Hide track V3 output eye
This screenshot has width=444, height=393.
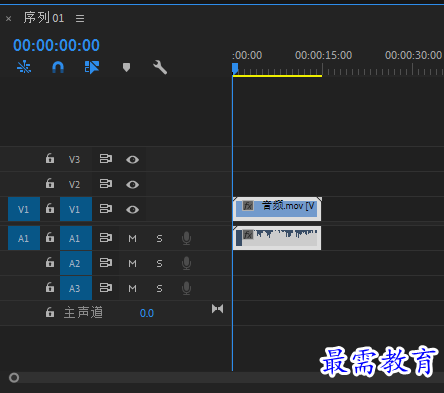(x=132, y=160)
